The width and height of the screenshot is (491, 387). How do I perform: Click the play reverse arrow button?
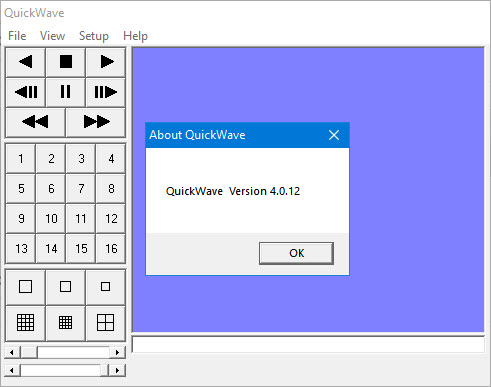pyautogui.click(x=26, y=62)
